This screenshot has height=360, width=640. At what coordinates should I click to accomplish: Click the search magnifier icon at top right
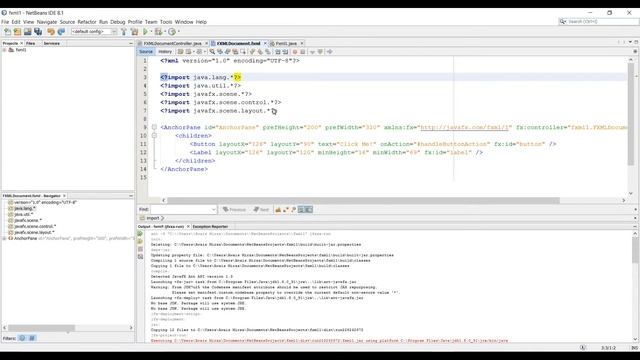pos(563,21)
